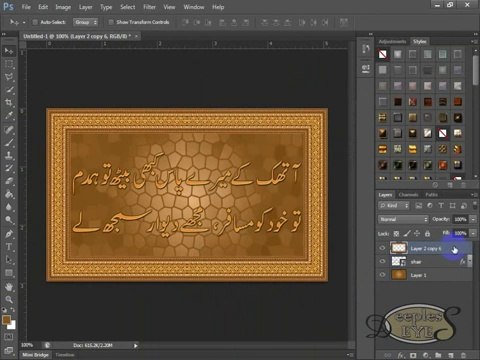Open the Properties panel icon

click(x=366, y=69)
